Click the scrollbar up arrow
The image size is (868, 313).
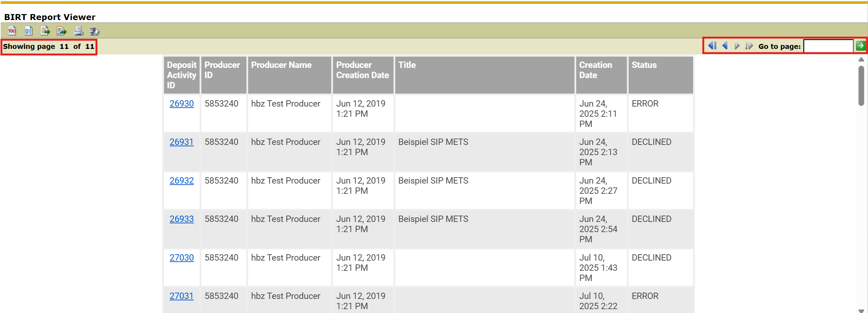click(861, 59)
